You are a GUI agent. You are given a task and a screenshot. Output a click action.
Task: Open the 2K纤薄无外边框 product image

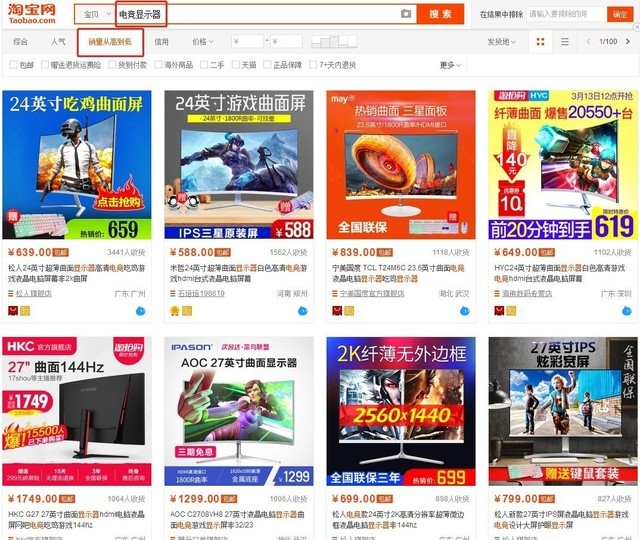(401, 411)
